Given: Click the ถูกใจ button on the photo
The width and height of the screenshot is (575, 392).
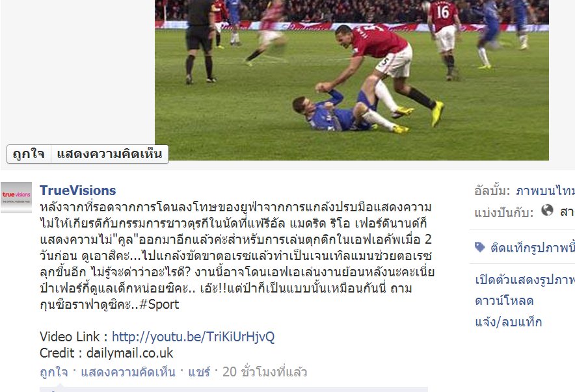Looking at the screenshot, I should [29, 154].
